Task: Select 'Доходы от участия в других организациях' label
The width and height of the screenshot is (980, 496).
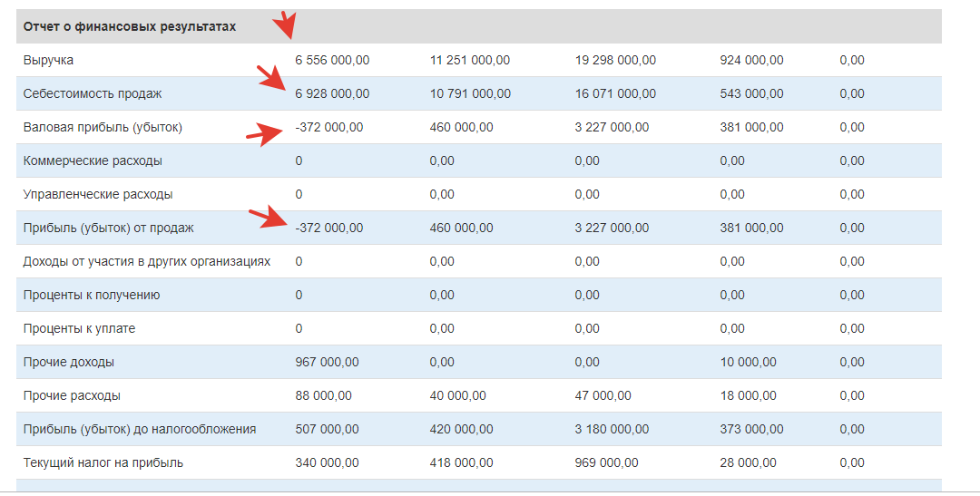Action: click(147, 262)
